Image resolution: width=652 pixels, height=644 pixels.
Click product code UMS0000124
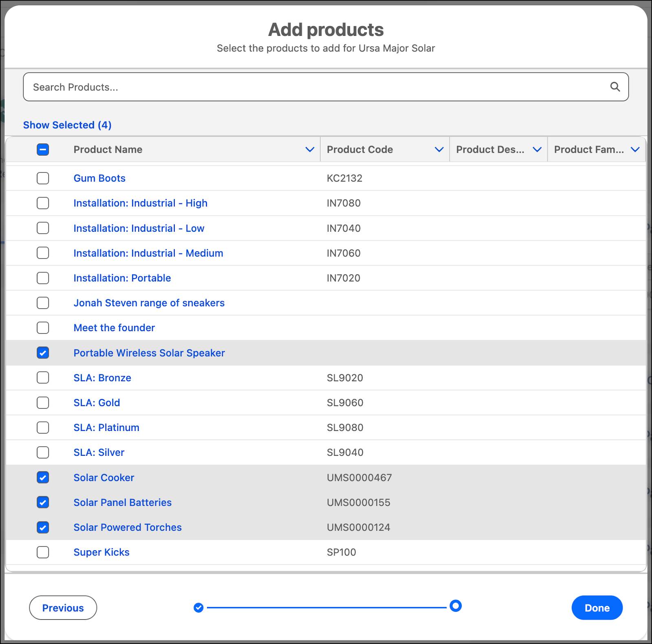[x=359, y=527]
